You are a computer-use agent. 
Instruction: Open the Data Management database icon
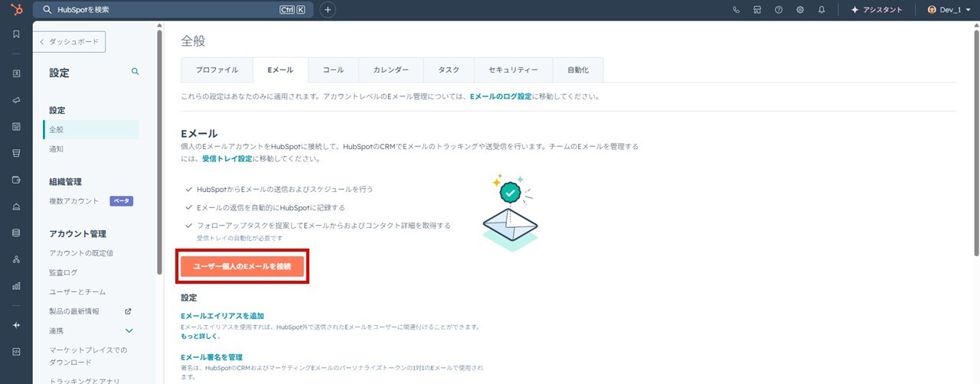16,233
